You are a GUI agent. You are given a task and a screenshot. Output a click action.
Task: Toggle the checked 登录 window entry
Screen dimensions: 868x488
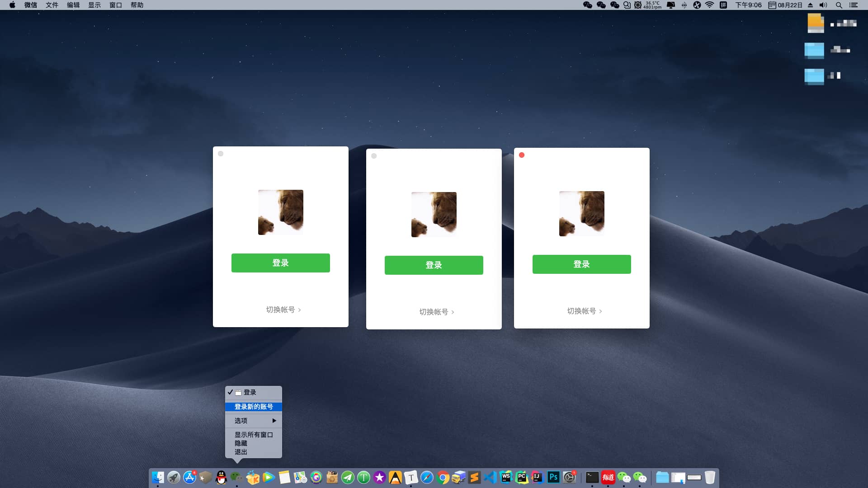pyautogui.click(x=250, y=392)
